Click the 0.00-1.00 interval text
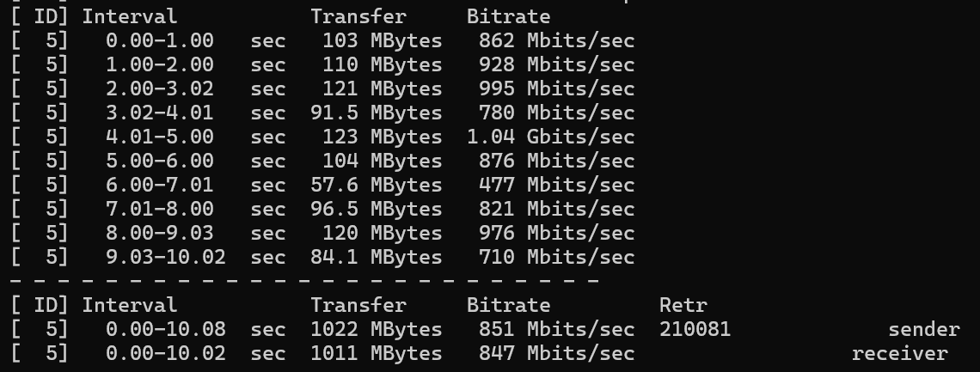Screen dimensions: 980x372 pos(160,41)
